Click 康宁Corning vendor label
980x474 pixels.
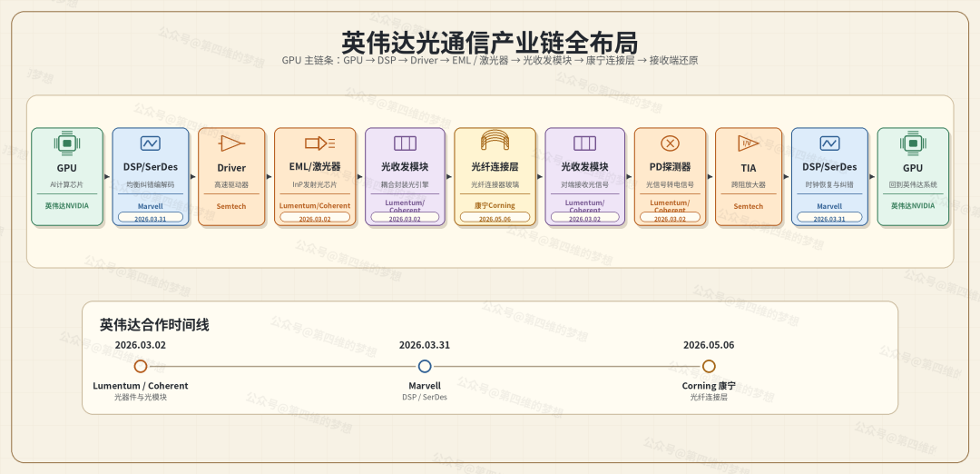pyautogui.click(x=495, y=206)
